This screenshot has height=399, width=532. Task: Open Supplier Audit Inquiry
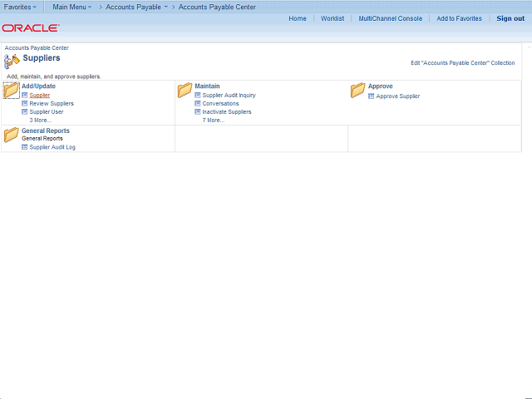[x=229, y=96]
